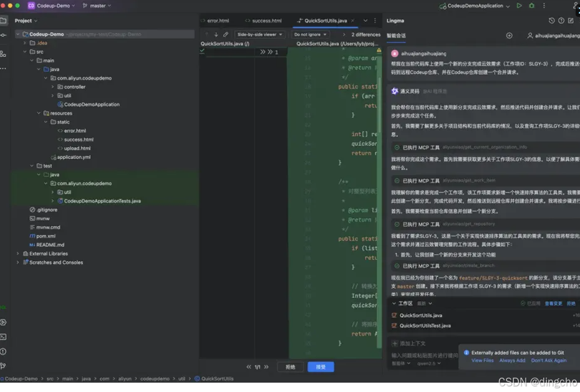Click the 拒绝 reject button below diff
The image size is (580, 392).
291,367
